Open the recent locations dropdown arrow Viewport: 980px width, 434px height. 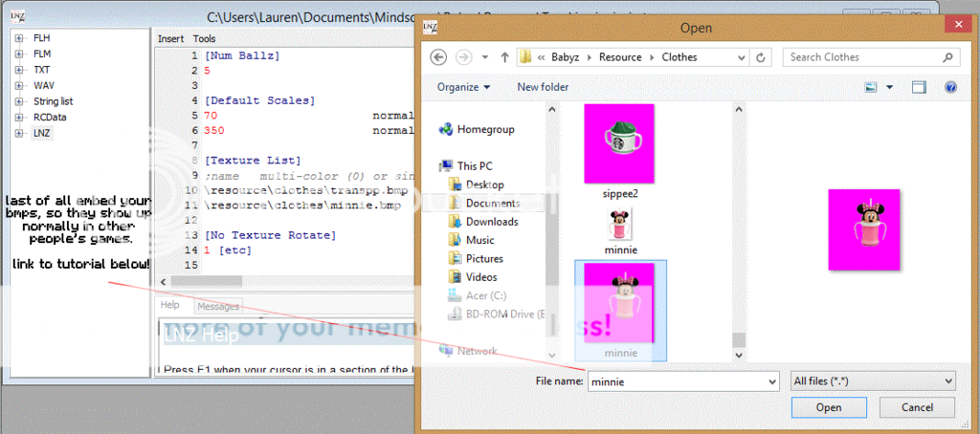coord(484,57)
